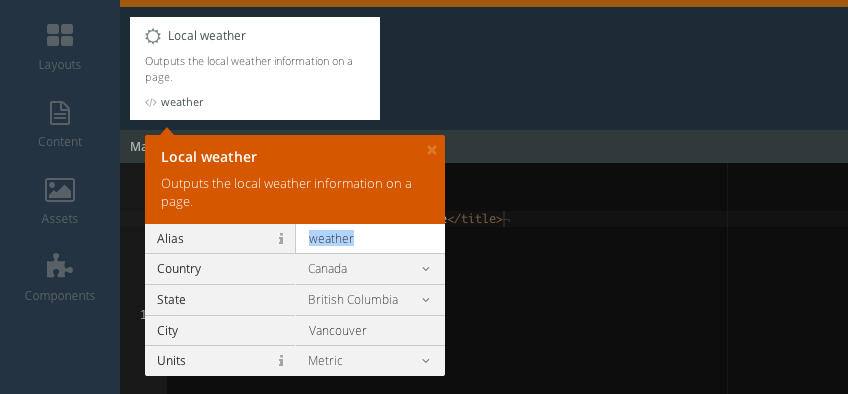The height and width of the screenshot is (394, 848).
Task: Select the Local weather component card
Action: 255,68
